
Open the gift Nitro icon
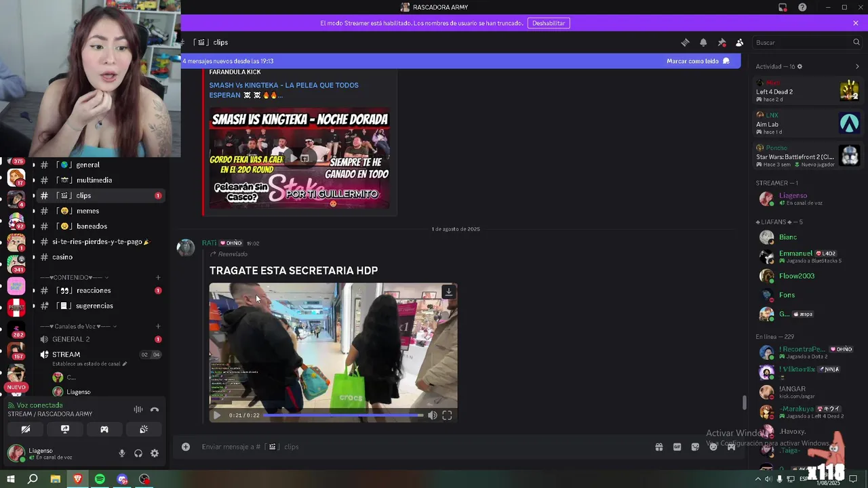[x=658, y=447]
